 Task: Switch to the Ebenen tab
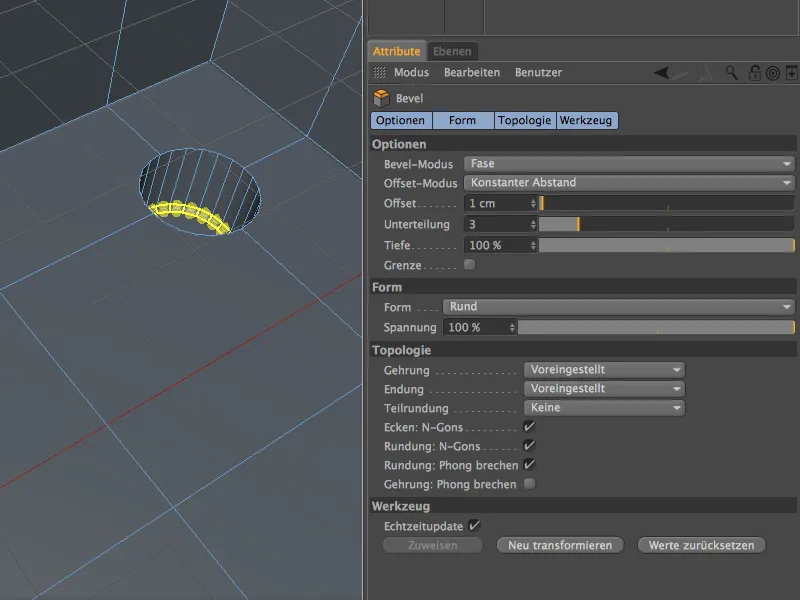[x=453, y=51]
